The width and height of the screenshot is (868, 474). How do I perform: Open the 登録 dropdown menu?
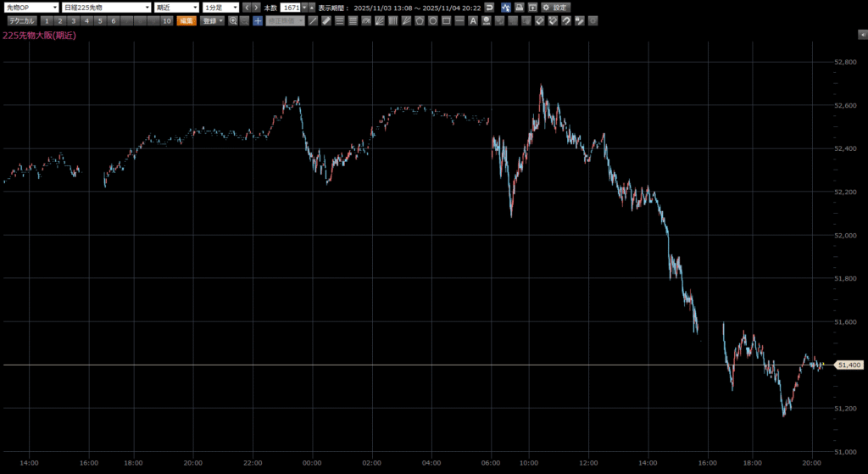(212, 20)
